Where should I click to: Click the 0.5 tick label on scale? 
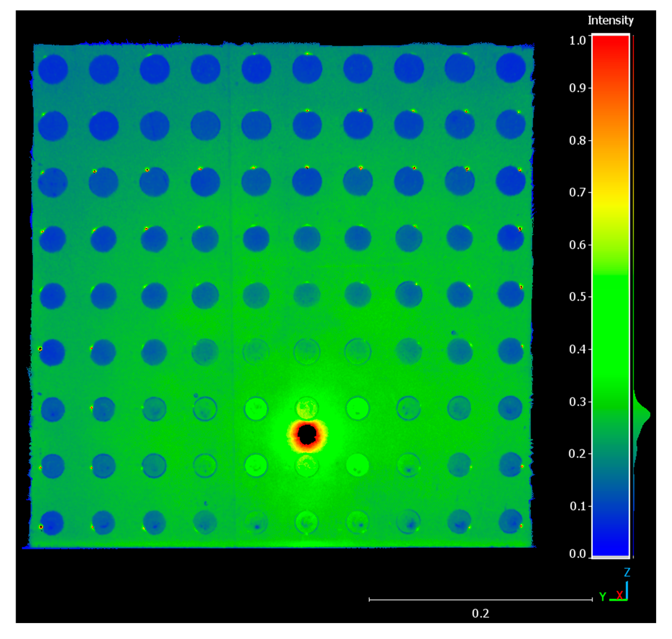tap(577, 297)
